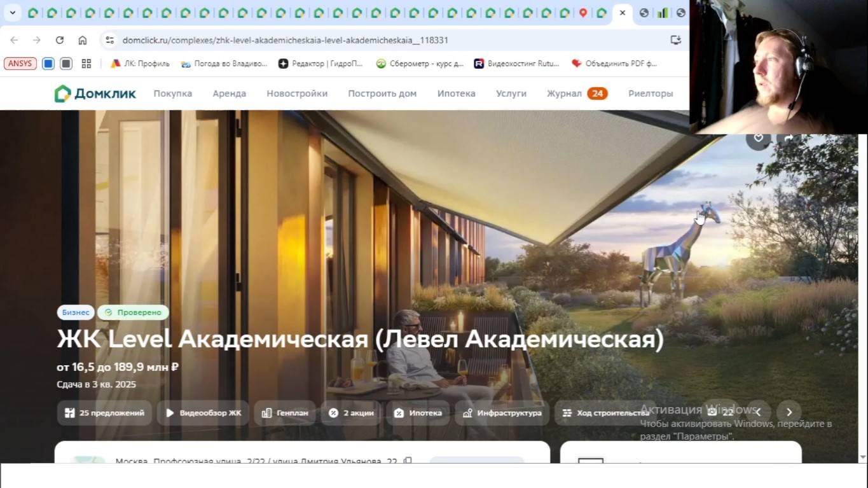Image resolution: width=868 pixels, height=488 pixels.
Task: Open the Генплан chip
Action: [x=285, y=413]
